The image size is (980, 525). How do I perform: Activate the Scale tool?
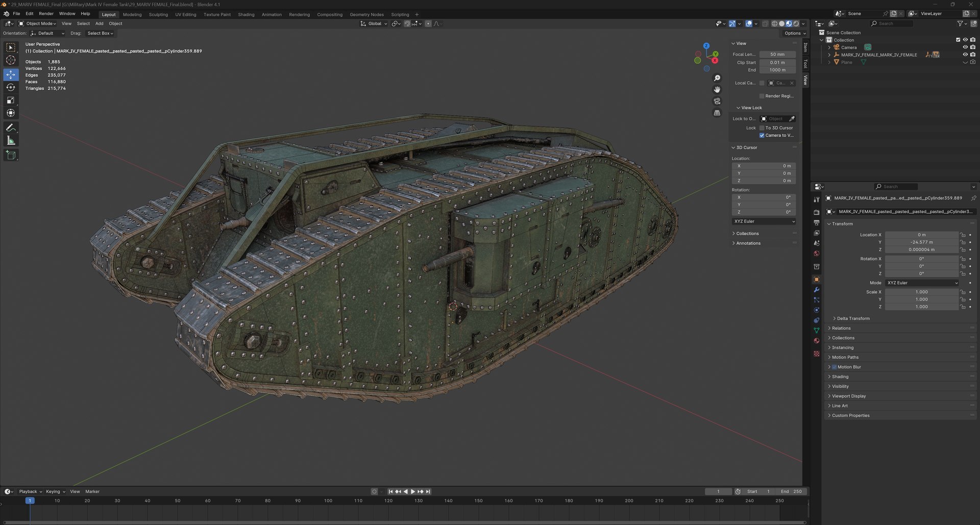click(x=11, y=100)
